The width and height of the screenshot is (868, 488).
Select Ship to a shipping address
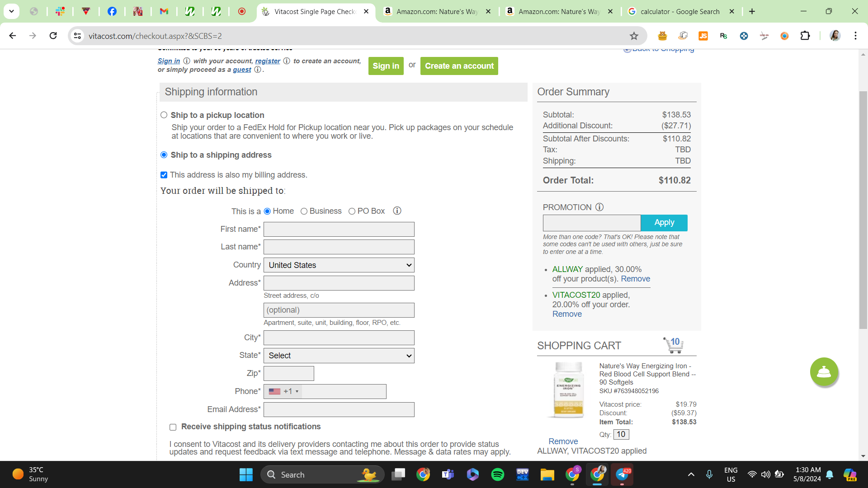tap(164, 155)
